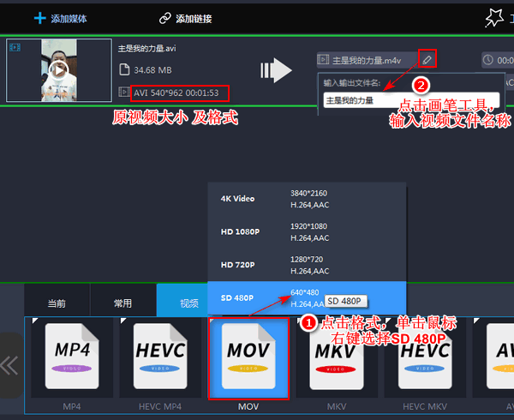Image resolution: width=514 pixels, height=420 pixels.
Task: Click the MOV label text
Action: (248, 407)
